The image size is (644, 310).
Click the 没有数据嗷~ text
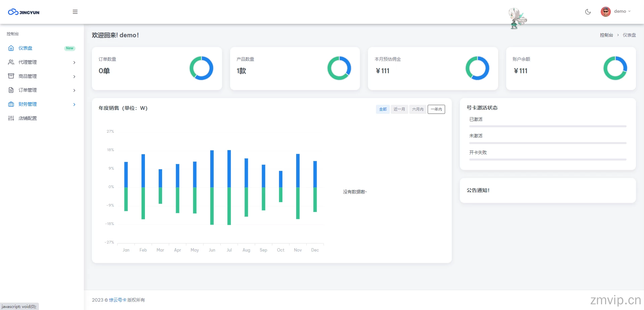(355, 192)
